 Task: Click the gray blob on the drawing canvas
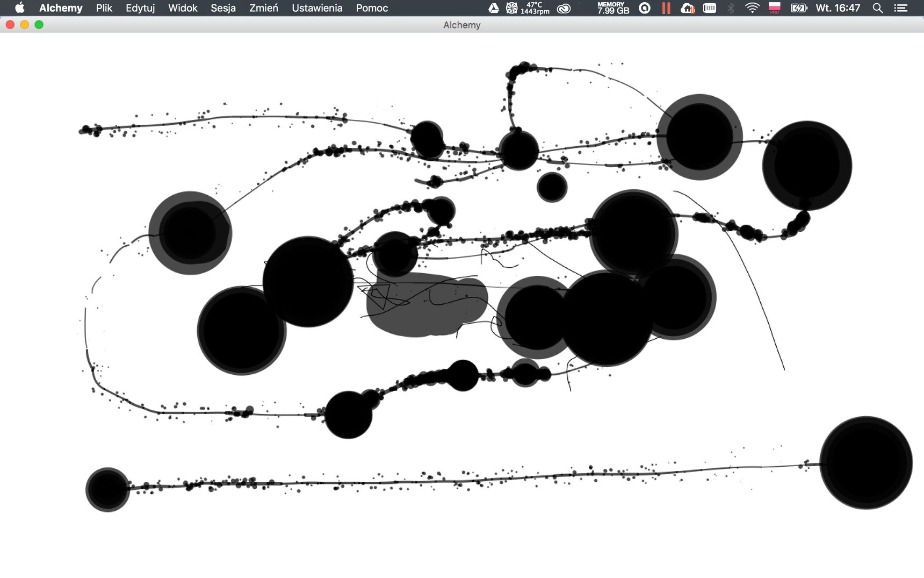pyautogui.click(x=427, y=305)
